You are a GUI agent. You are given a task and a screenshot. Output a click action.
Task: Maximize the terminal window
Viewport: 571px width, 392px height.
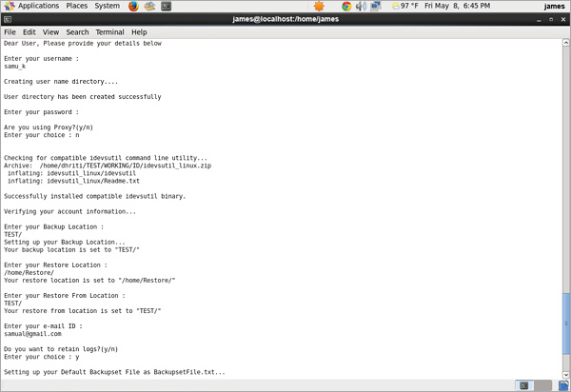[551, 20]
